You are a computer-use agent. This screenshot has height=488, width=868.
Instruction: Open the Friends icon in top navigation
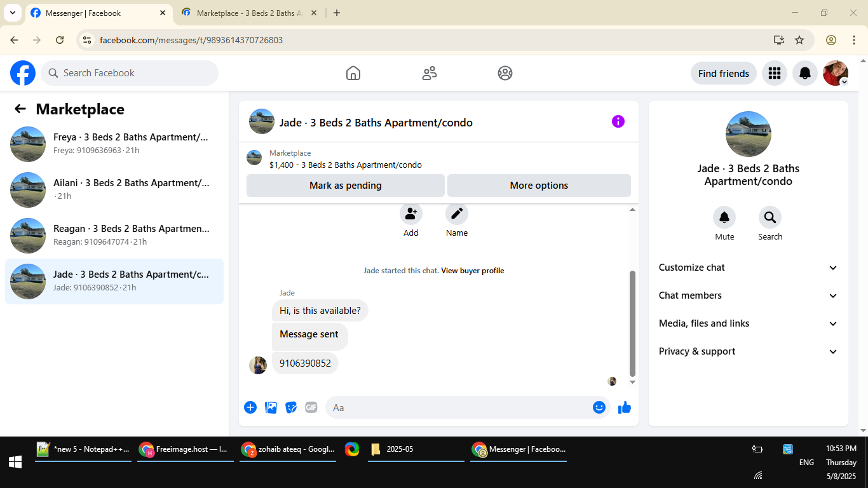[430, 73]
